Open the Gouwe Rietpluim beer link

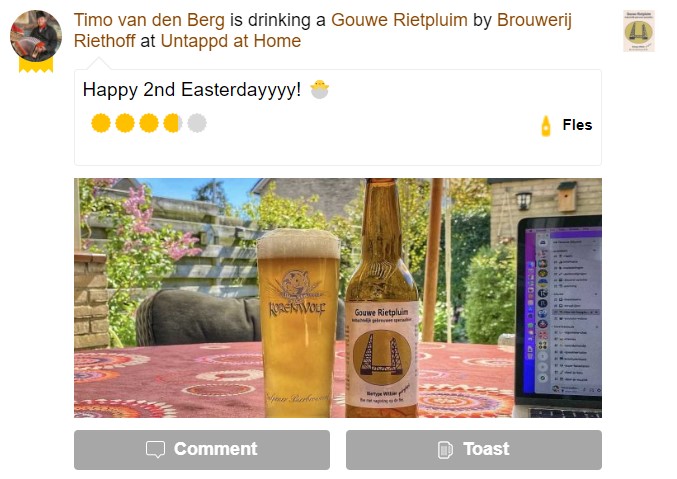click(x=399, y=20)
